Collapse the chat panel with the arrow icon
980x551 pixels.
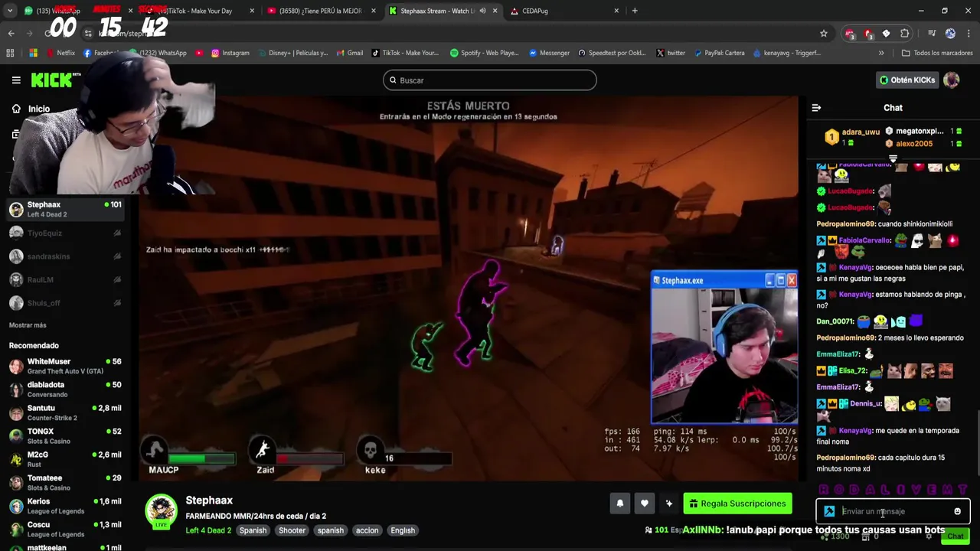tap(816, 108)
